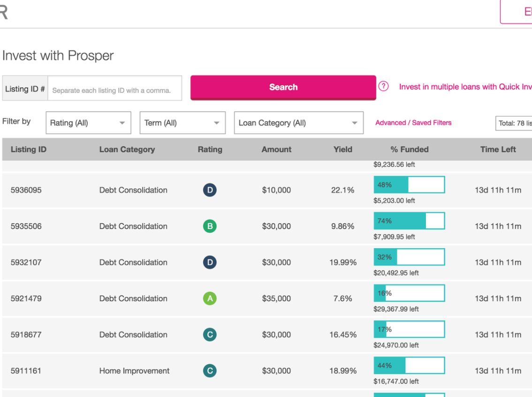Click the 48% funded progress bar
Screen dimensions: 532x397
click(409, 184)
